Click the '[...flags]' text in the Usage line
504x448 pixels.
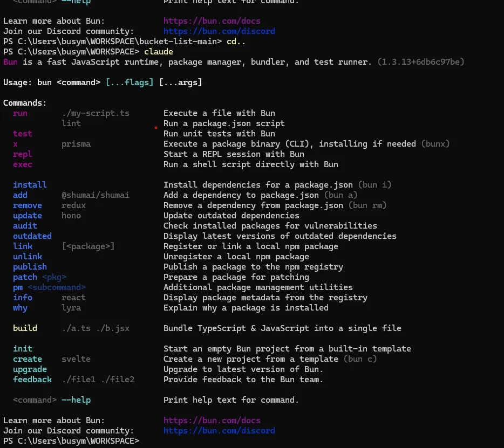point(130,82)
